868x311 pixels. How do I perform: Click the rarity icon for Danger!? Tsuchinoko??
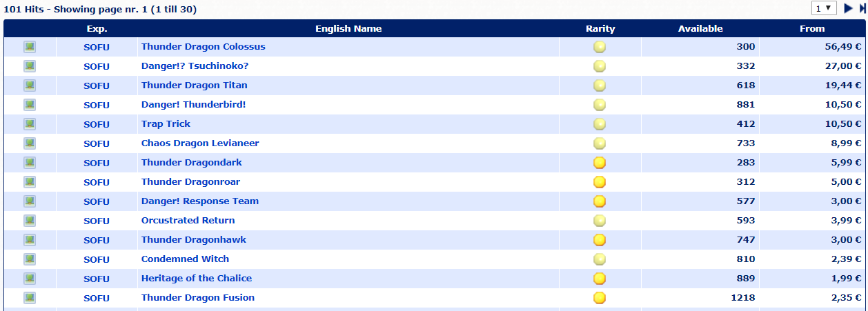pyautogui.click(x=600, y=66)
